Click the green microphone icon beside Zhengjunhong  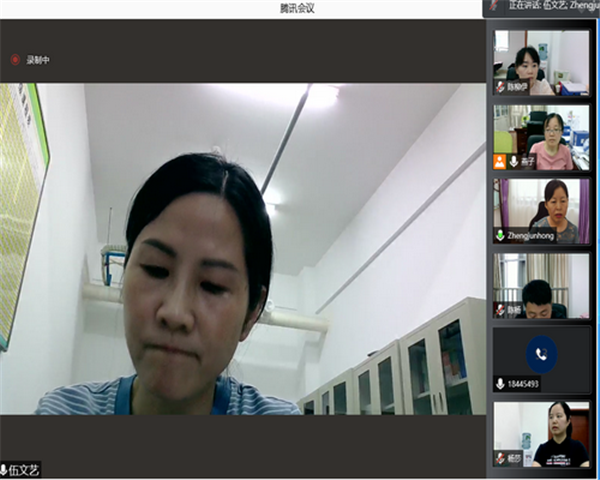click(500, 235)
